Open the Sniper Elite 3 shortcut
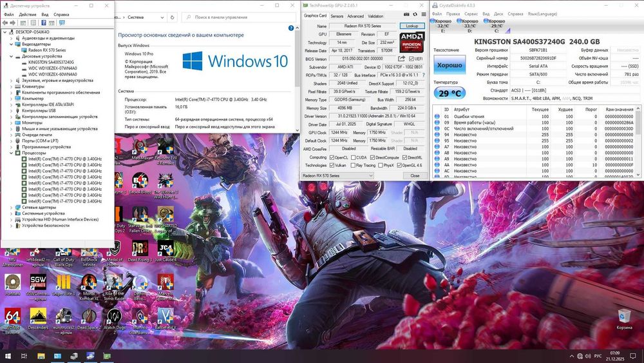Image resolution: width=644 pixels, height=363 pixels. 64,284
